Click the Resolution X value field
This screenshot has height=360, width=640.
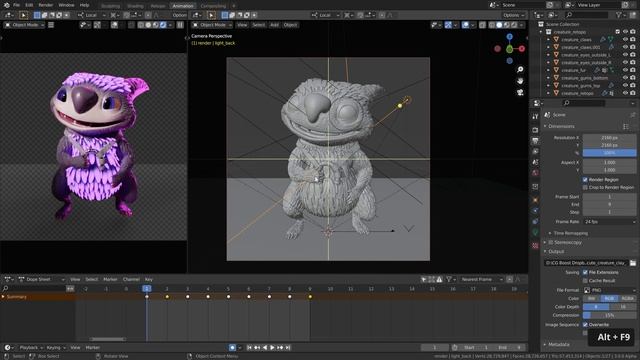click(x=609, y=138)
